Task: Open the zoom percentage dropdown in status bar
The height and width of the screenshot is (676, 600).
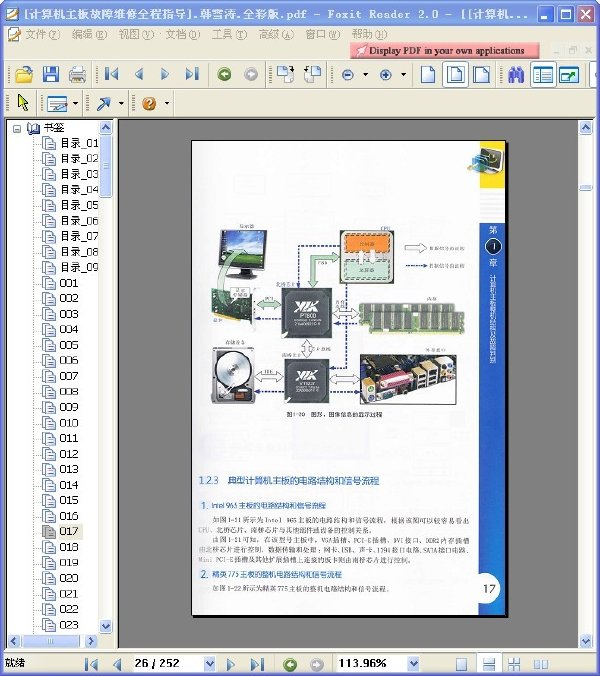Action: point(413,663)
